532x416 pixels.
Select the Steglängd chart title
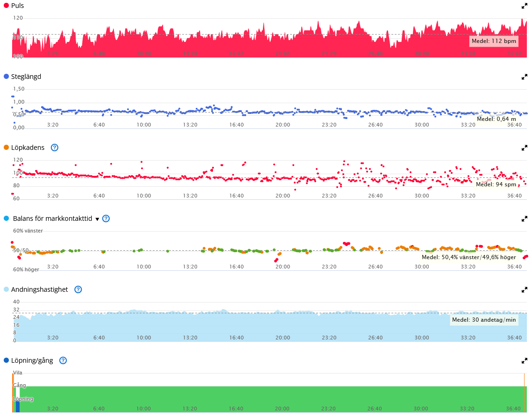[26, 77]
